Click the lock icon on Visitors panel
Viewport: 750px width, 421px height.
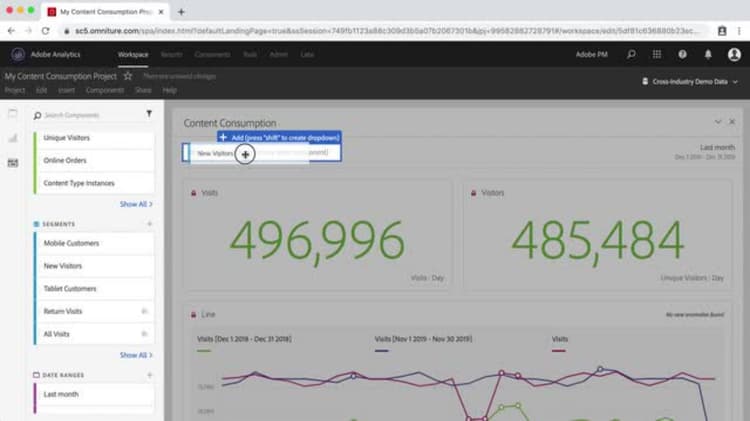pos(474,193)
